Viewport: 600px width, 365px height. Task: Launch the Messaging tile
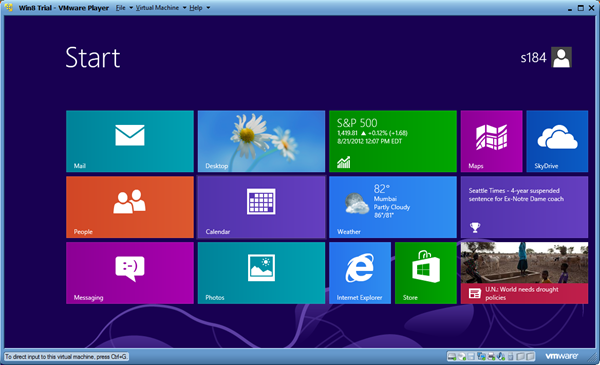click(x=130, y=273)
